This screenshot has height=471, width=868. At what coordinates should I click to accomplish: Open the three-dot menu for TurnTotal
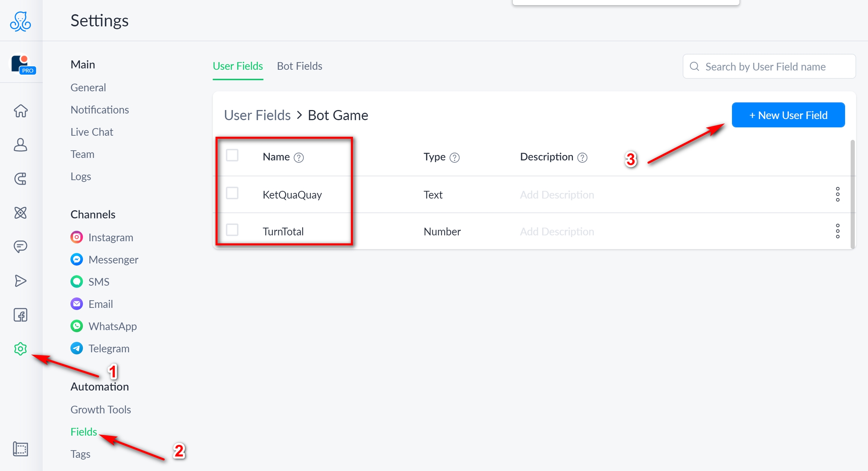pos(837,231)
